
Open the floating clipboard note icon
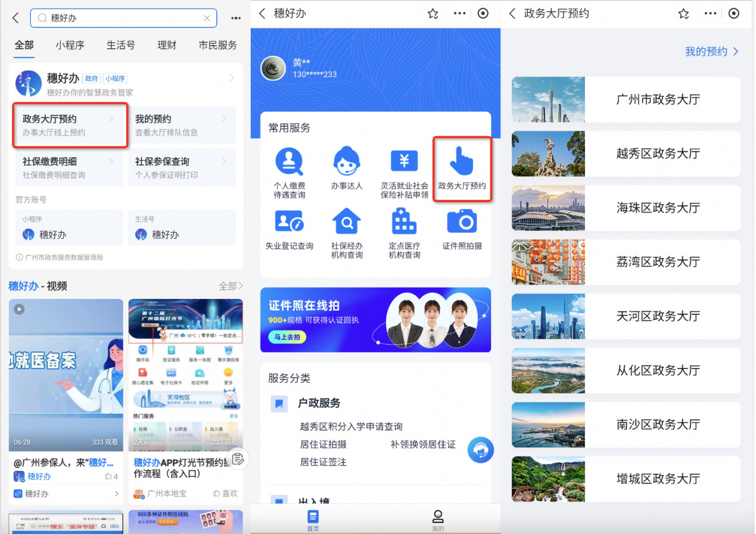point(237,458)
